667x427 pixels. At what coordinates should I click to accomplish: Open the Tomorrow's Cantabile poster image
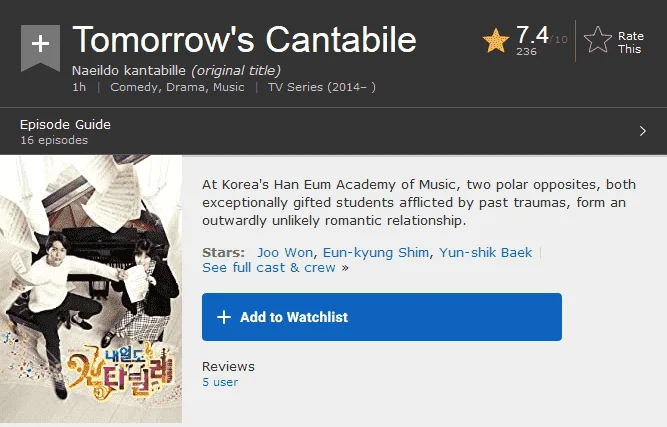pos(91,289)
